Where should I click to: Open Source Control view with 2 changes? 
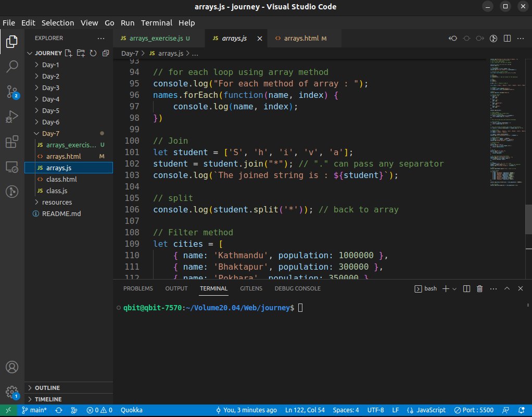12,92
